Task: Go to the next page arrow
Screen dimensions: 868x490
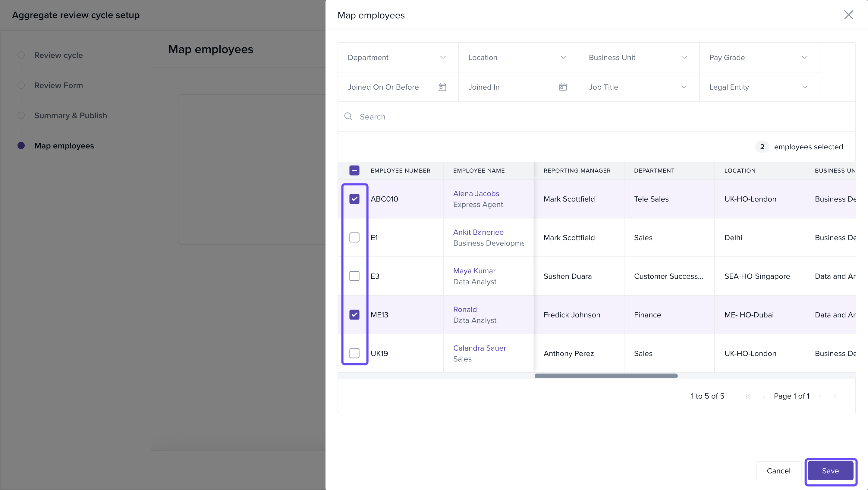Action: click(819, 396)
